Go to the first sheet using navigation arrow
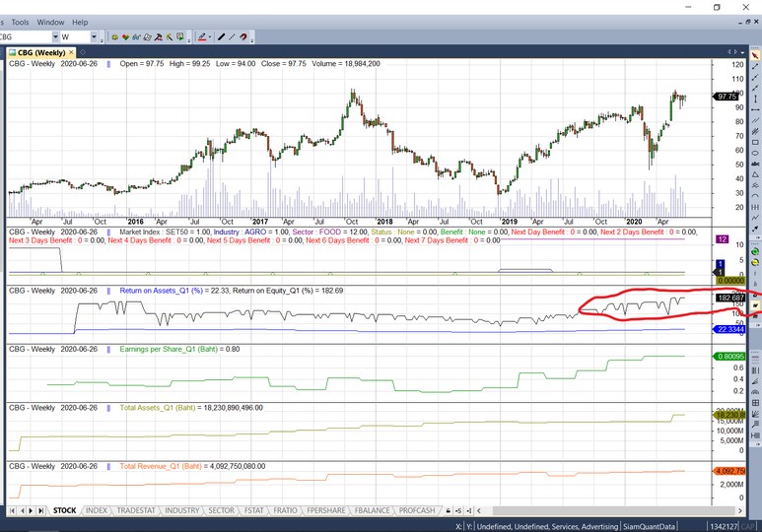The width and height of the screenshot is (762, 532). point(13,510)
